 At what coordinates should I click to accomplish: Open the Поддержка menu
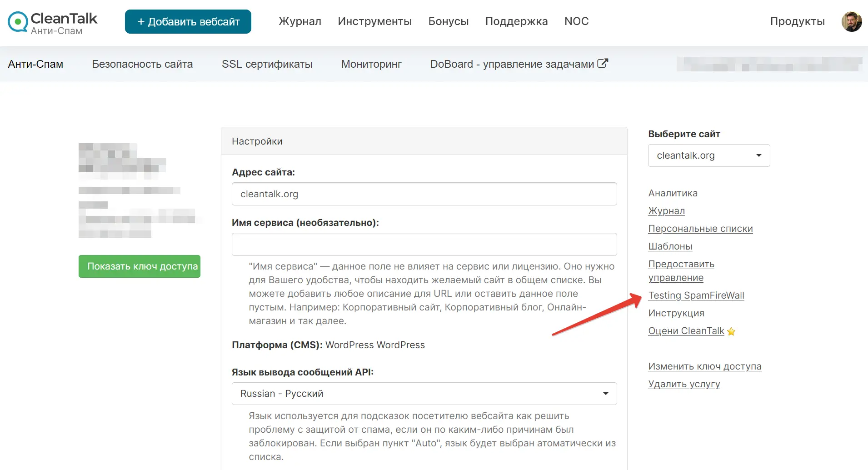coord(517,21)
